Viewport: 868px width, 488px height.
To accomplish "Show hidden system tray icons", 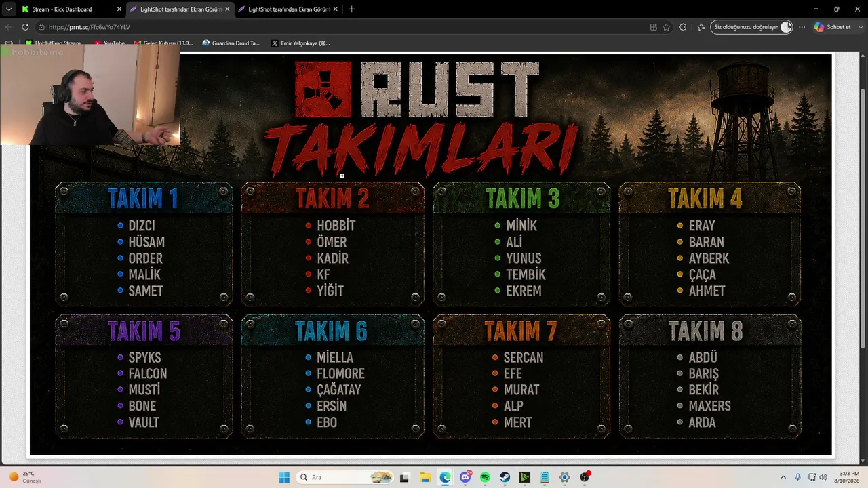I will [783, 477].
